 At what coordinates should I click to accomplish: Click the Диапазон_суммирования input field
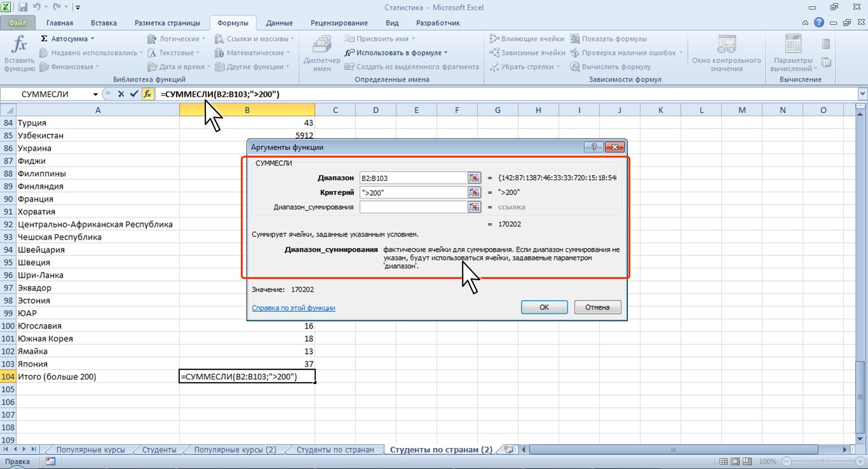click(x=413, y=207)
